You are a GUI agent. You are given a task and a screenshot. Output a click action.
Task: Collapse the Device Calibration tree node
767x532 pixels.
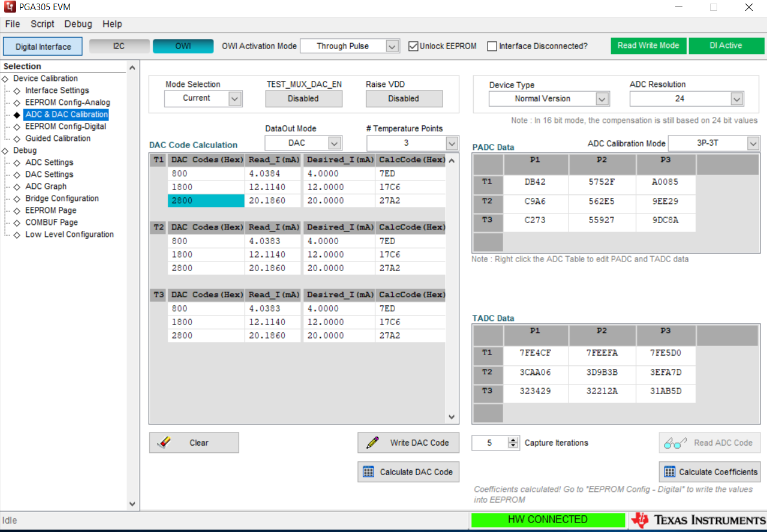5,79
